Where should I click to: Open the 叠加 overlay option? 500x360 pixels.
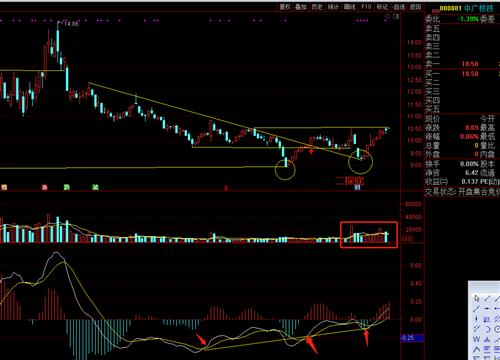tap(301, 7)
